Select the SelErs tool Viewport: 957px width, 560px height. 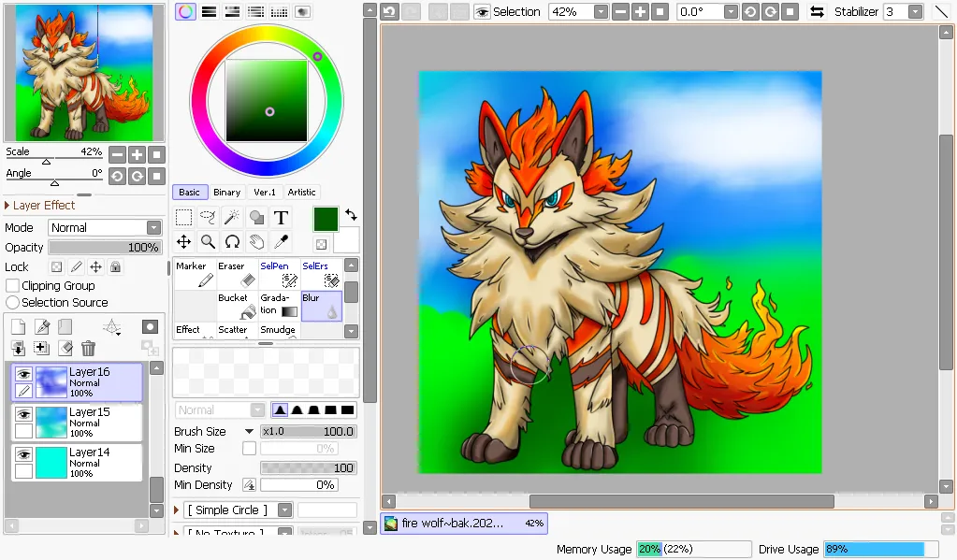pos(321,274)
